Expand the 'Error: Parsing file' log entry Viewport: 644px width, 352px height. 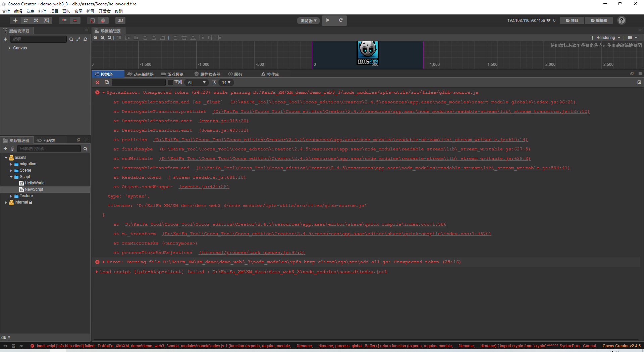coord(104,262)
